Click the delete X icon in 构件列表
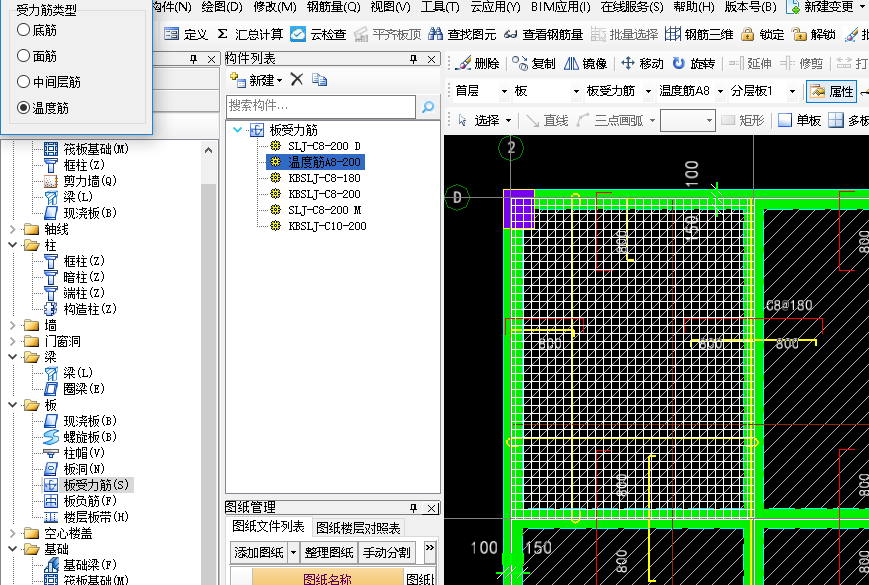The image size is (869, 585). 297,80
